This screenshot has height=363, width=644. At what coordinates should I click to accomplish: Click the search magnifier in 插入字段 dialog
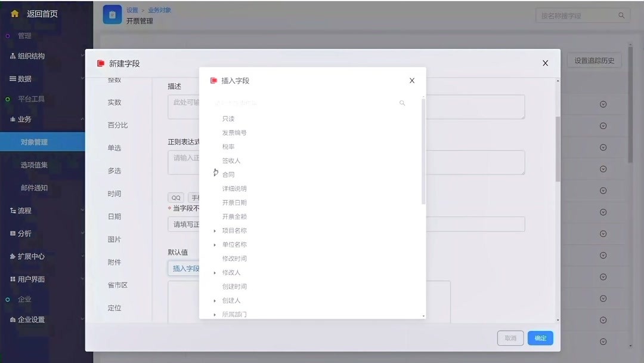point(402,103)
